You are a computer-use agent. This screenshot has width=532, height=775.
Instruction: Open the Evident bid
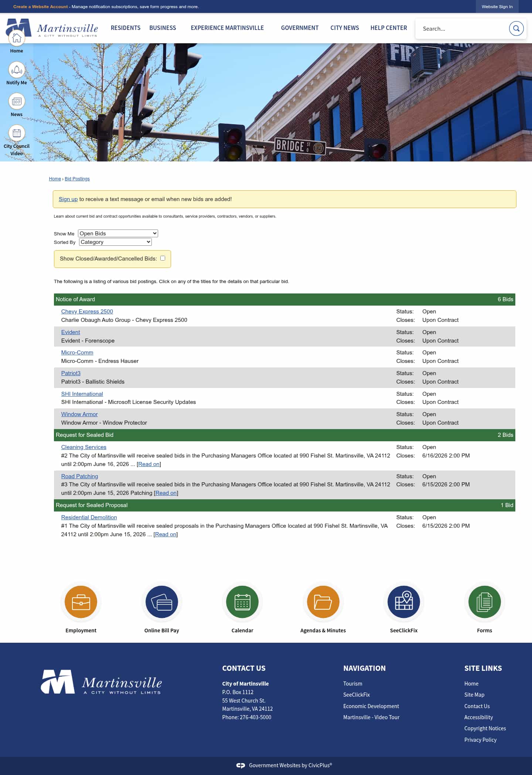tap(71, 332)
